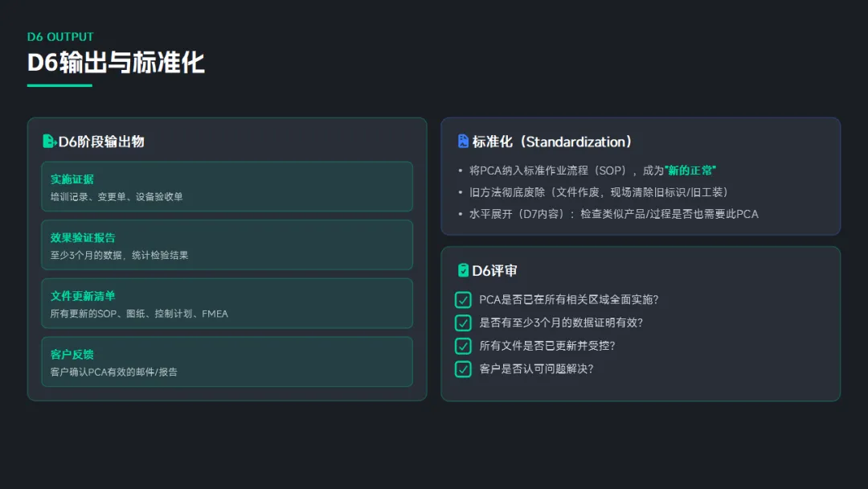Toggle the 所有文件是否已更新并受控 checkbox

[x=463, y=346]
